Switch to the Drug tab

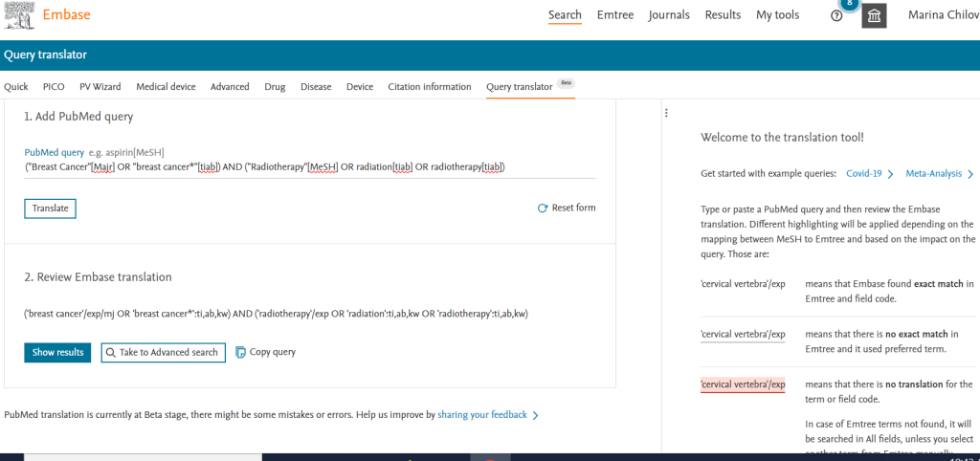[x=275, y=87]
